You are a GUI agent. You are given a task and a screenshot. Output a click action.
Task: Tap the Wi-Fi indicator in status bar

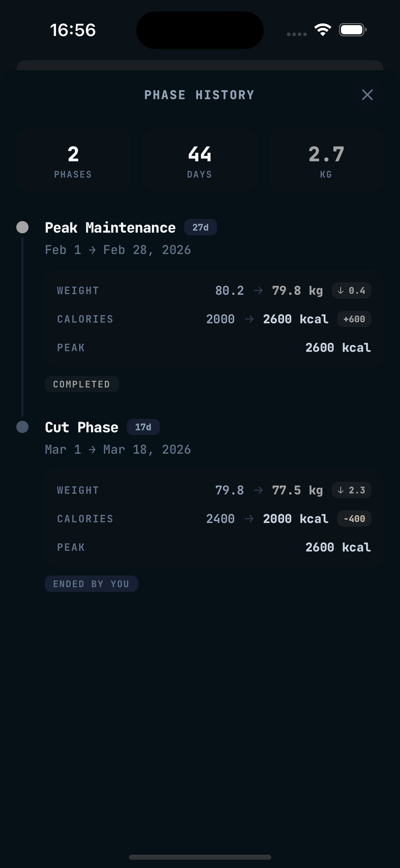322,30
